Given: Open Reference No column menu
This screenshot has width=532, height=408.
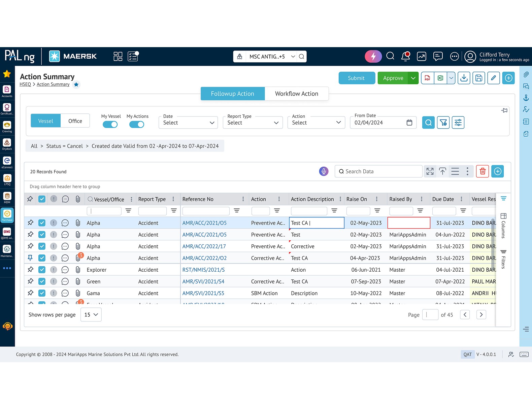Looking at the screenshot, I should point(243,199).
